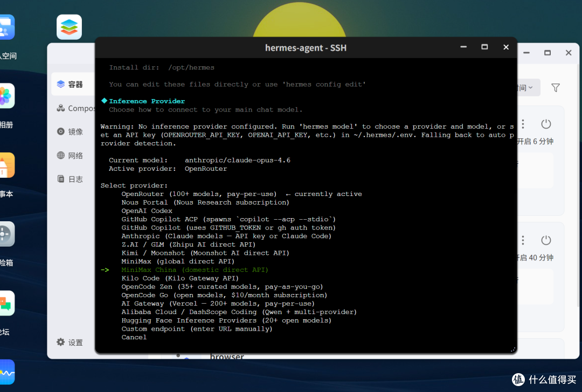This screenshot has width=582, height=392.
Task: Select Kimi / Moonshot provider option
Action: 205,253
